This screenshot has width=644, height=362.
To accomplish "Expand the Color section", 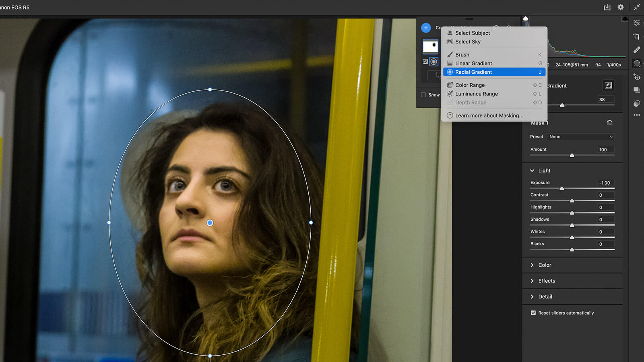I will tap(532, 265).
